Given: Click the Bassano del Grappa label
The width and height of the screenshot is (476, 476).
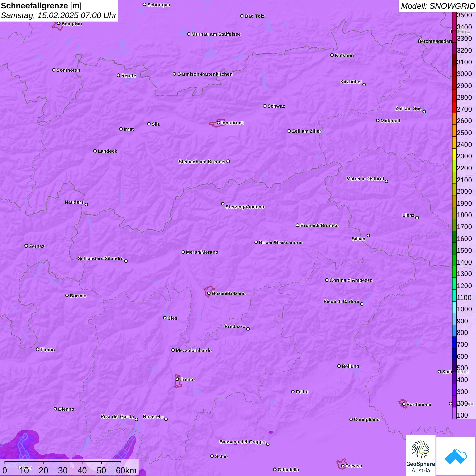Looking at the screenshot, I should (242, 442).
